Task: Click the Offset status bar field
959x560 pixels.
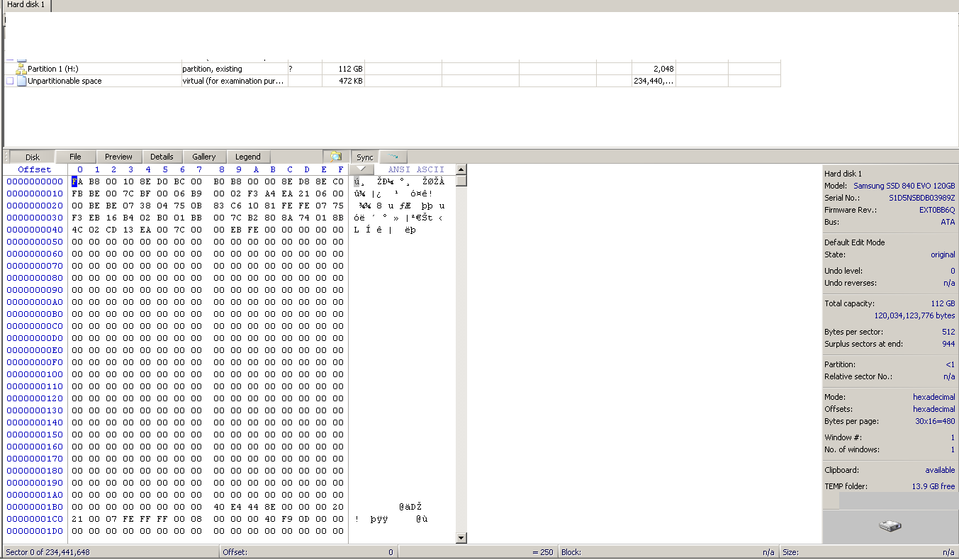Action: point(308,552)
